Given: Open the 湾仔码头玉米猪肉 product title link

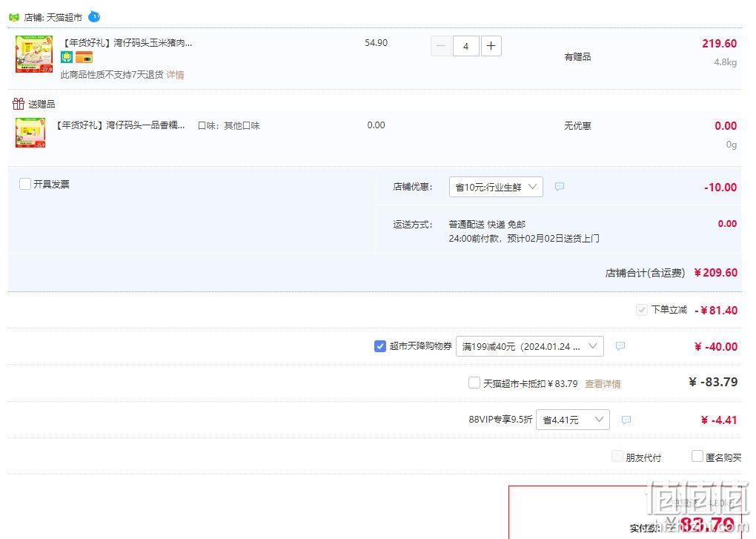Looking at the screenshot, I should click(127, 43).
